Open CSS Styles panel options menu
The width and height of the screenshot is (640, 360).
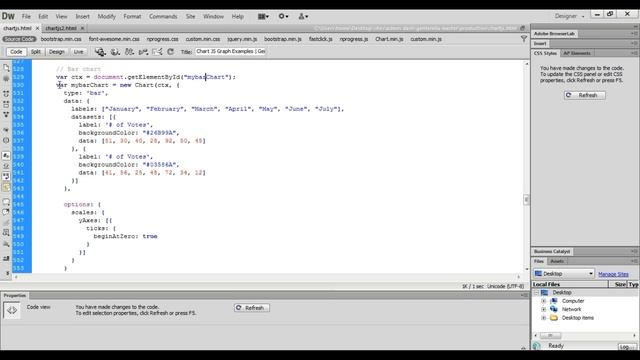(634, 53)
